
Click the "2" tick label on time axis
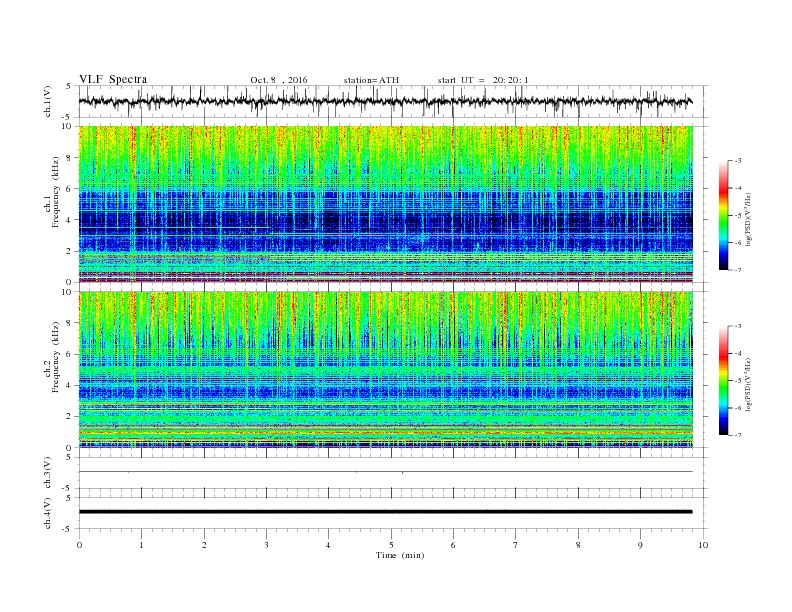[x=204, y=545]
